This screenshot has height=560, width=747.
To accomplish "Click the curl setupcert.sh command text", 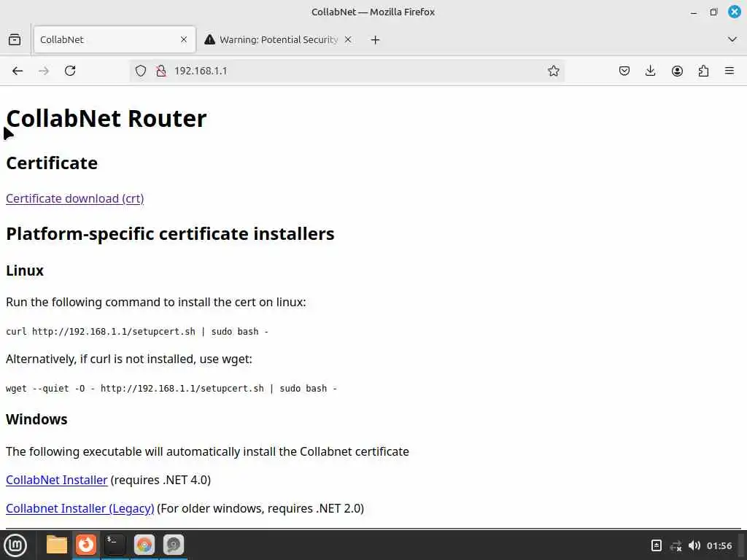I will [x=137, y=332].
